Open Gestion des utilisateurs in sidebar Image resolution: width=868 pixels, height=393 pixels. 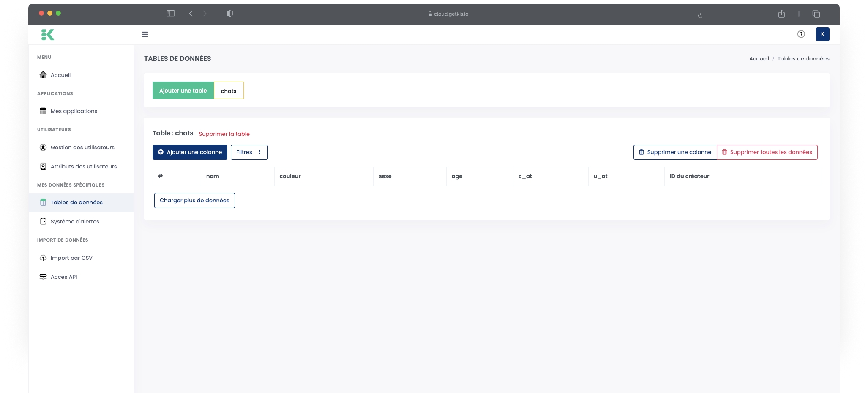(x=82, y=148)
